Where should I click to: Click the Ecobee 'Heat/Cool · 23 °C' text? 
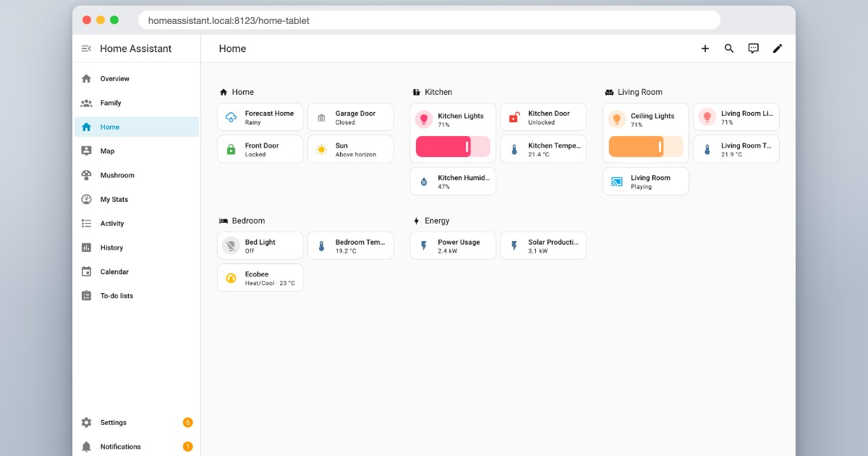[x=270, y=284]
